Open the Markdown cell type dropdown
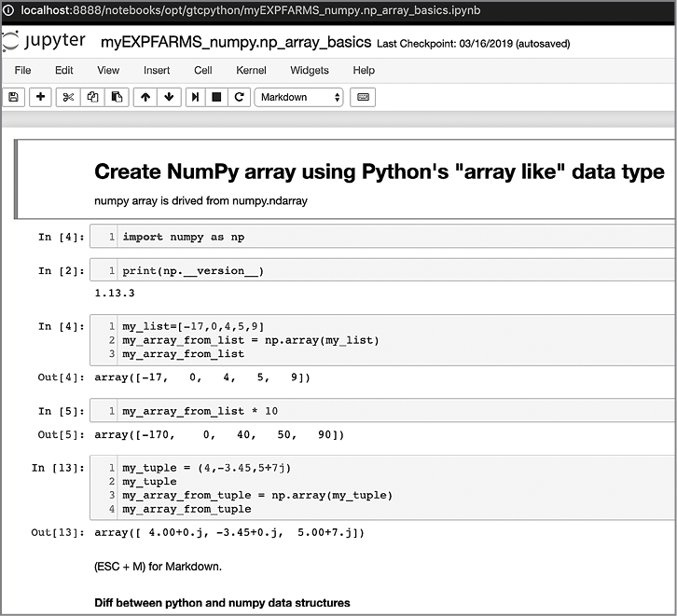This screenshot has width=677, height=616. tap(298, 97)
